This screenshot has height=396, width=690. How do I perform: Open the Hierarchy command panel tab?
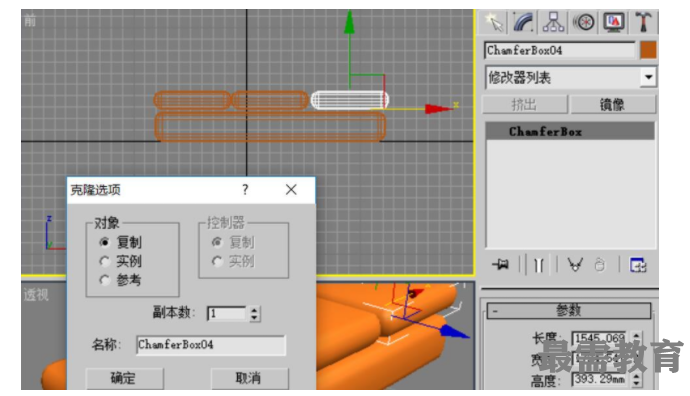click(553, 22)
